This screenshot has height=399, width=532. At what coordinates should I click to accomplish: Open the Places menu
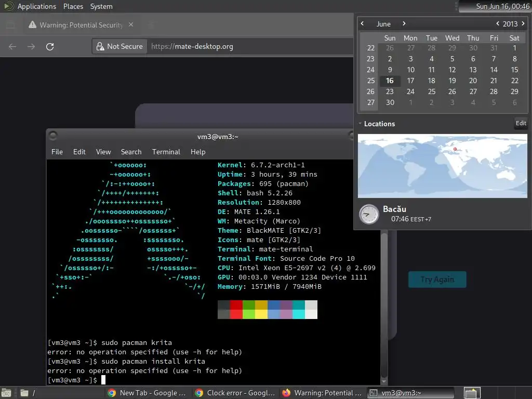coord(73,6)
